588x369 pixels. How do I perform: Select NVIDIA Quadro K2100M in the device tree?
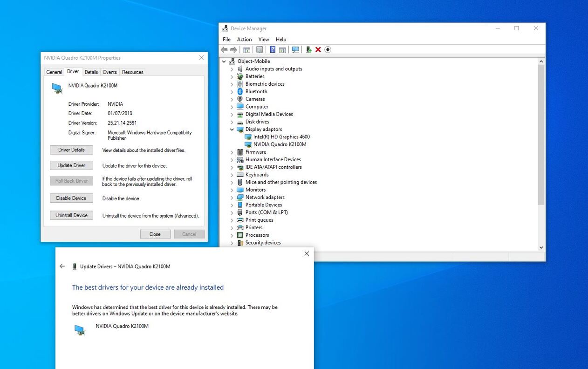tap(280, 144)
